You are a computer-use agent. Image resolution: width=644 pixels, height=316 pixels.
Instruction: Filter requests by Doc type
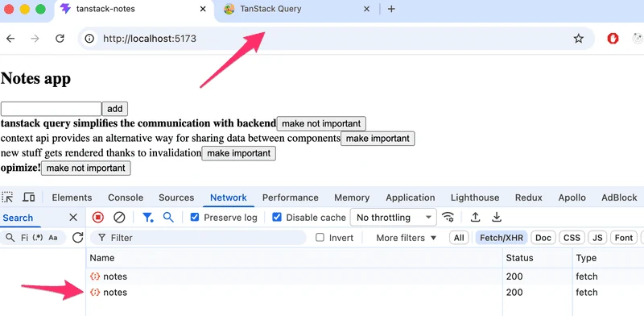click(x=543, y=238)
